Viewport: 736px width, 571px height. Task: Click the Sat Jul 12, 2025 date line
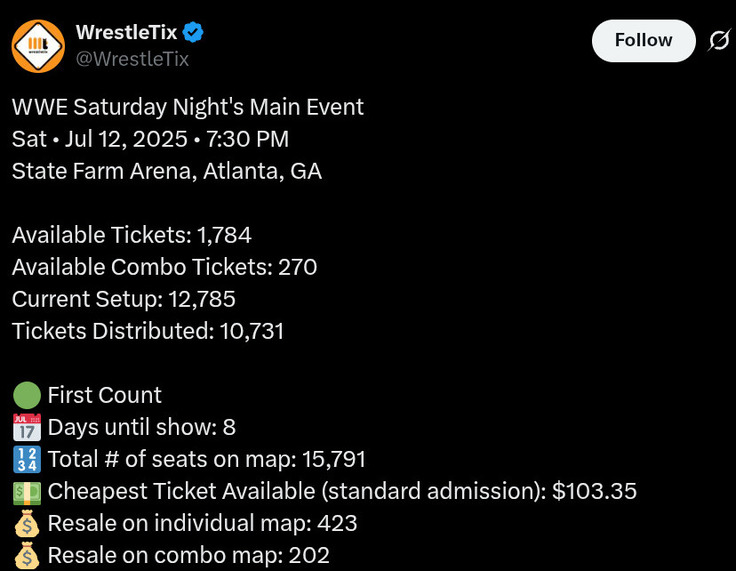(x=150, y=139)
